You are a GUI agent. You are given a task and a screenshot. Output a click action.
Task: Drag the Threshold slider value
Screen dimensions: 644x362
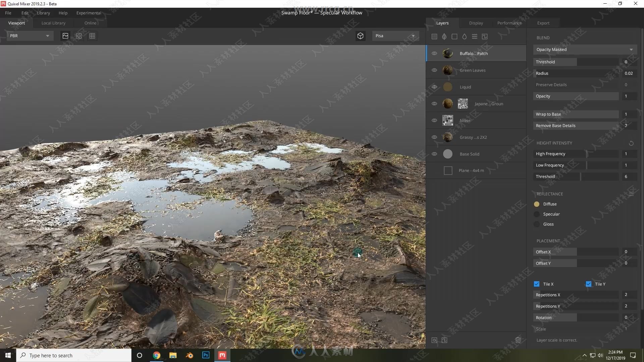[x=583, y=62]
